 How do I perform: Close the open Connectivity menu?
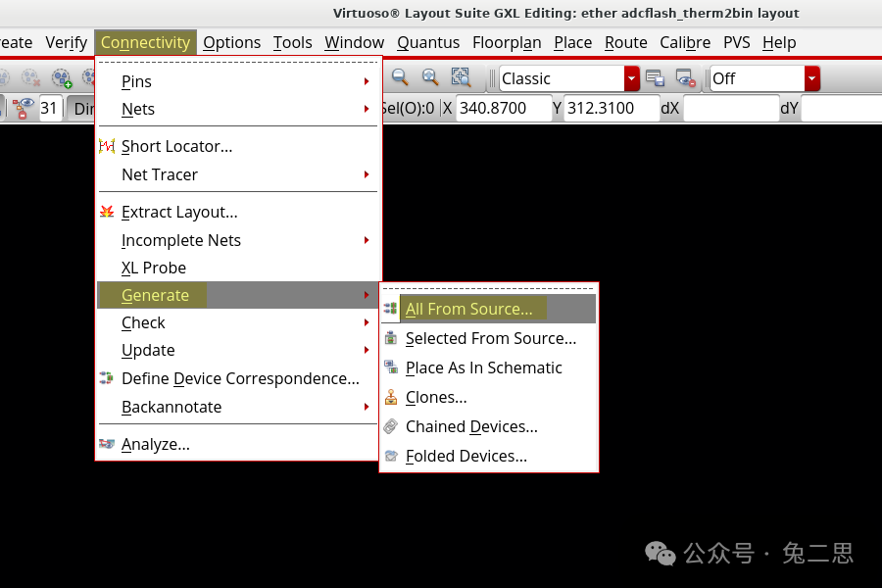145,43
